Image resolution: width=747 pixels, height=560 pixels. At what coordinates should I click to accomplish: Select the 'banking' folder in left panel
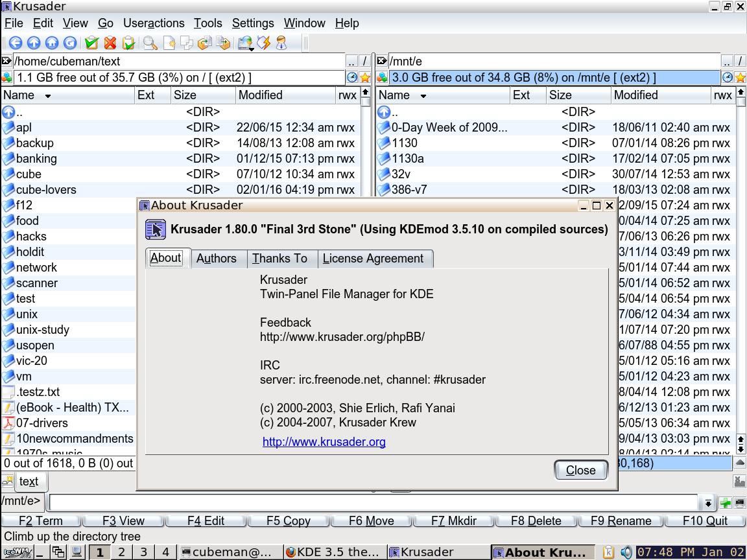pyautogui.click(x=36, y=159)
